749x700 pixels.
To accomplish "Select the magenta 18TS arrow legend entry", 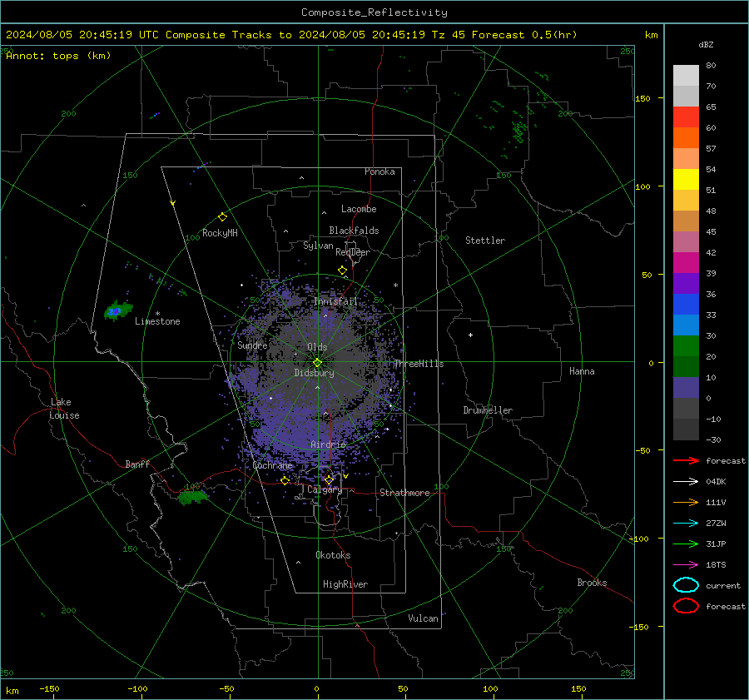I will pyautogui.click(x=686, y=565).
